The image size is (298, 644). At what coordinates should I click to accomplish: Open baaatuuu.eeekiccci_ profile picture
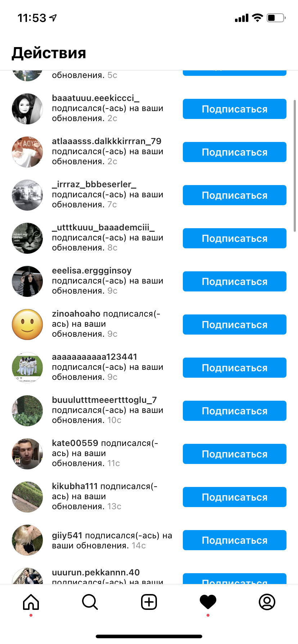(x=27, y=109)
